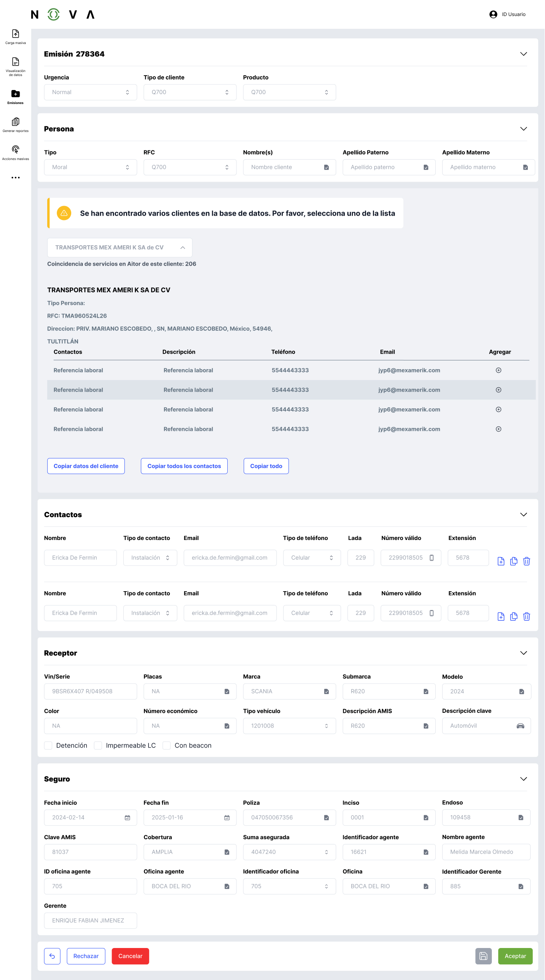Click the check icon in Cobertura field
The image size is (545, 980).
point(227,852)
